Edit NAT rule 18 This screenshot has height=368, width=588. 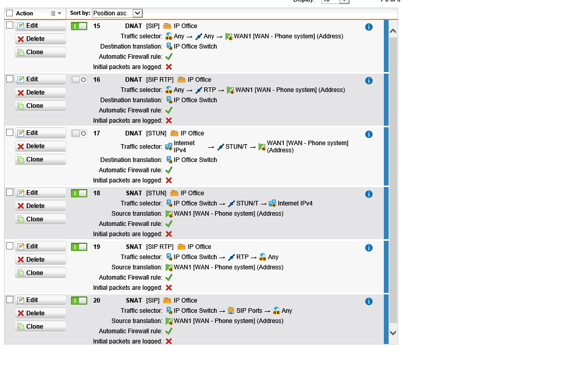[x=40, y=193]
